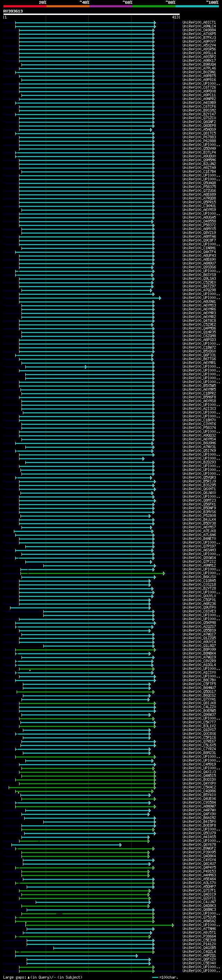This screenshot has width=222, height=980.
Task: Select hit label UniRef100_B0Z9N1
Action: tap(199, 72)
